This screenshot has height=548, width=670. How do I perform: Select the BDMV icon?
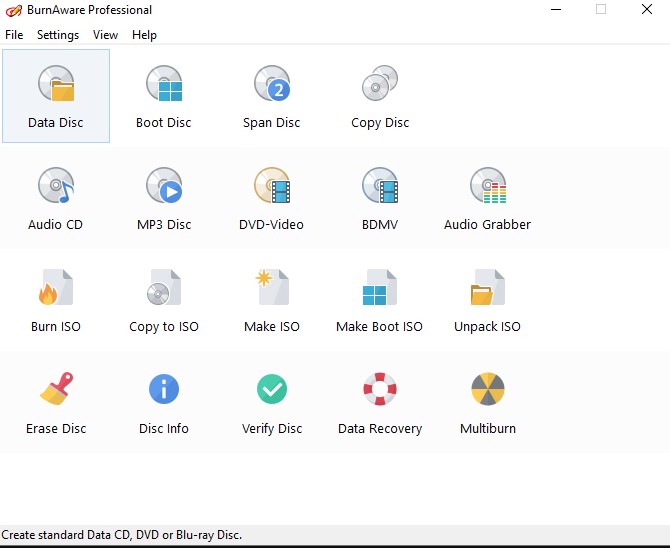(x=380, y=187)
